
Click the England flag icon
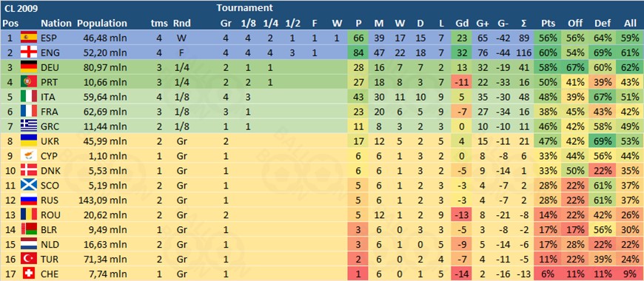[28, 53]
